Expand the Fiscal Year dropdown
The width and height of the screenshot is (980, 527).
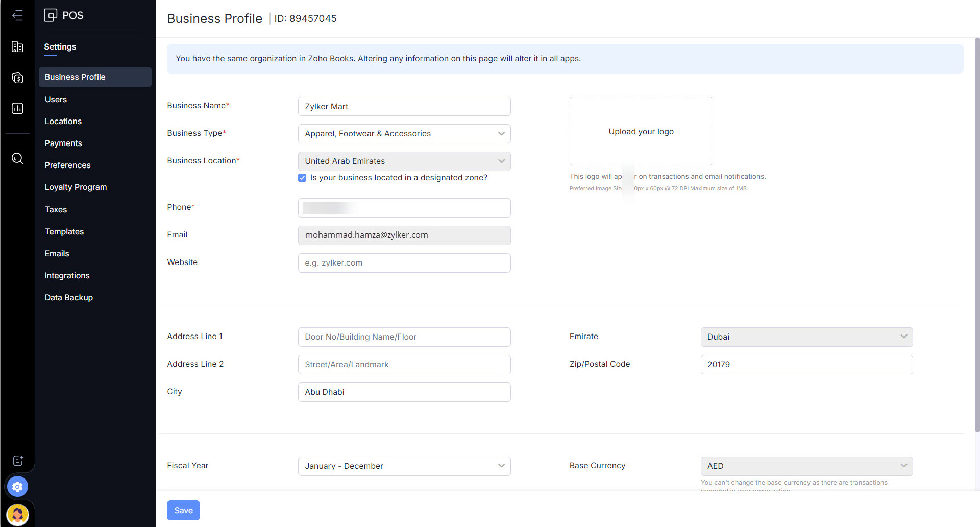tap(404, 466)
